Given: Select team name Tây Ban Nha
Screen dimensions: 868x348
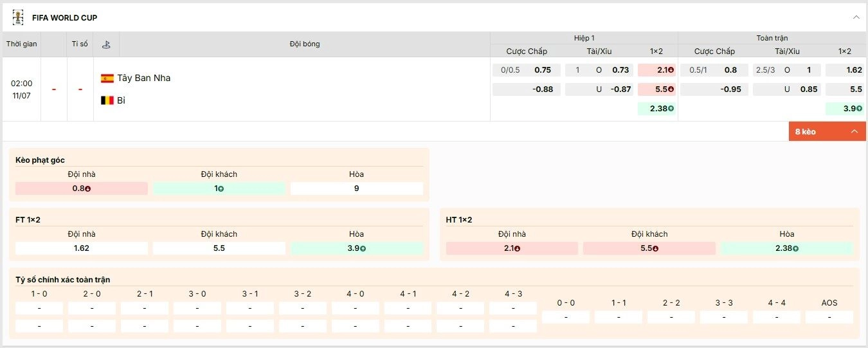Looking at the screenshot, I should coord(144,78).
